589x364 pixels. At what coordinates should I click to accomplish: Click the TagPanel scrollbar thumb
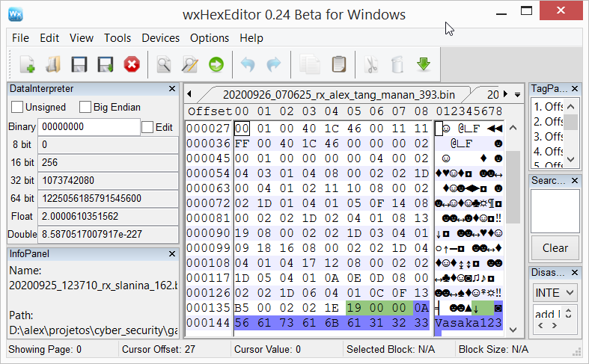570,122
